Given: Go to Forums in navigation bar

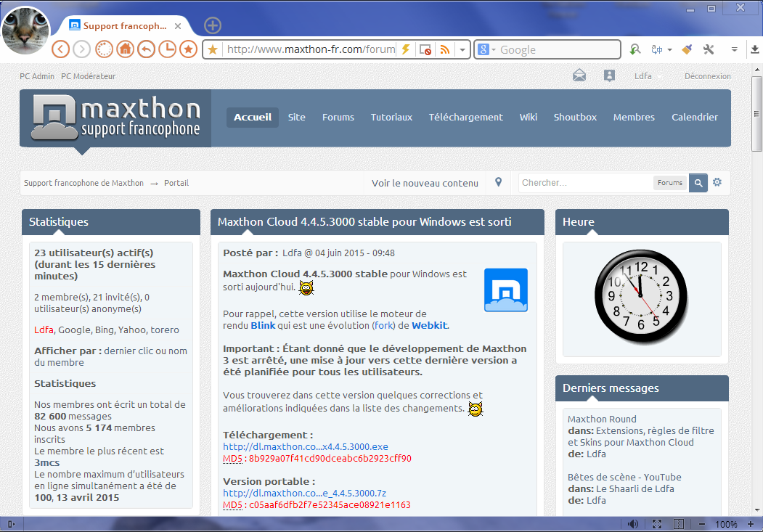Looking at the screenshot, I should 338,117.
